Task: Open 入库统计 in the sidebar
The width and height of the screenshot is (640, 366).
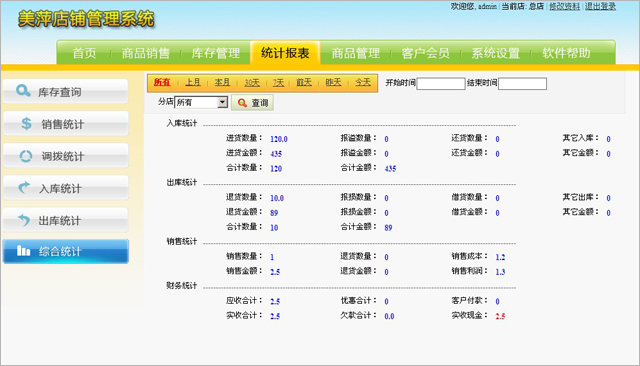Action: pyautogui.click(x=65, y=188)
